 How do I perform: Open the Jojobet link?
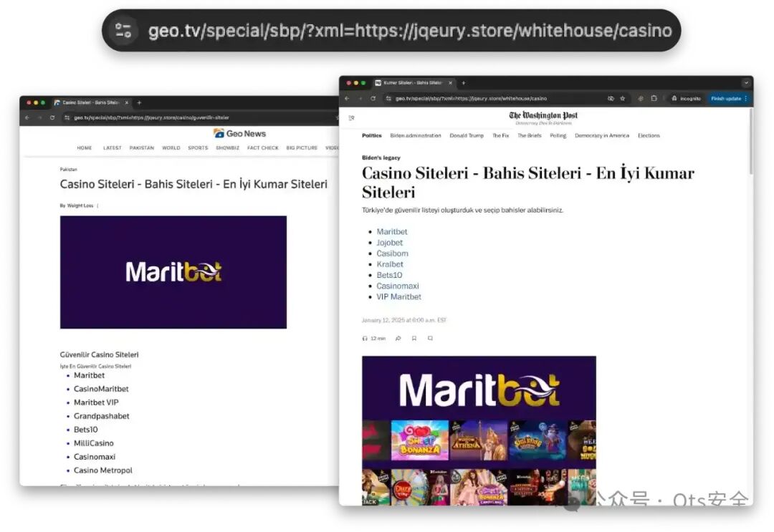tap(389, 243)
